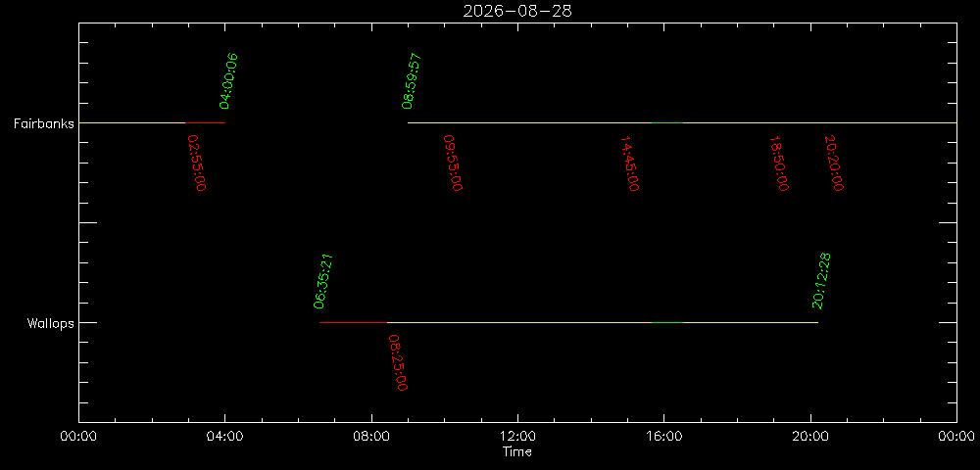Select the 02:55:00 red timestamp label
This screenshot has width=980, height=470.
pyautogui.click(x=197, y=163)
